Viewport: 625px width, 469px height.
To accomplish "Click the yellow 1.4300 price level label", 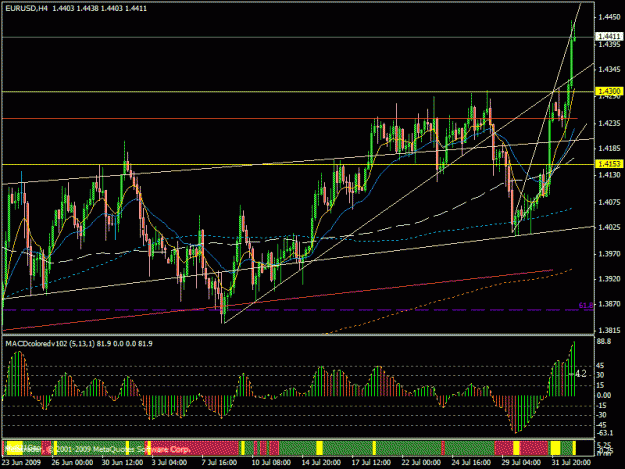I will (x=609, y=91).
